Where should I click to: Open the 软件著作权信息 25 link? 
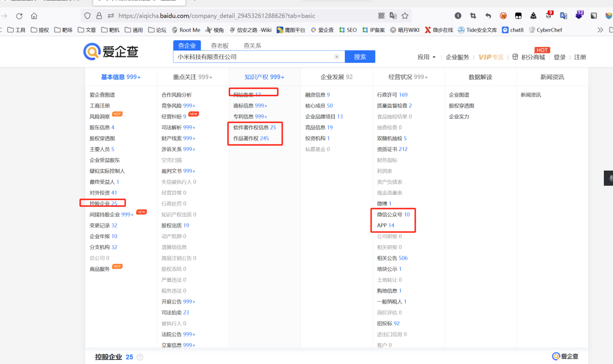click(255, 127)
